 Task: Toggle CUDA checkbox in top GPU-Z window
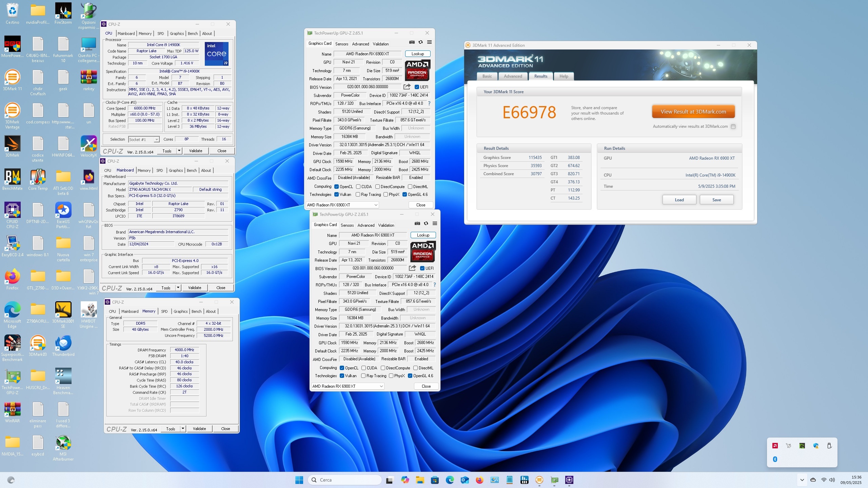tap(358, 187)
